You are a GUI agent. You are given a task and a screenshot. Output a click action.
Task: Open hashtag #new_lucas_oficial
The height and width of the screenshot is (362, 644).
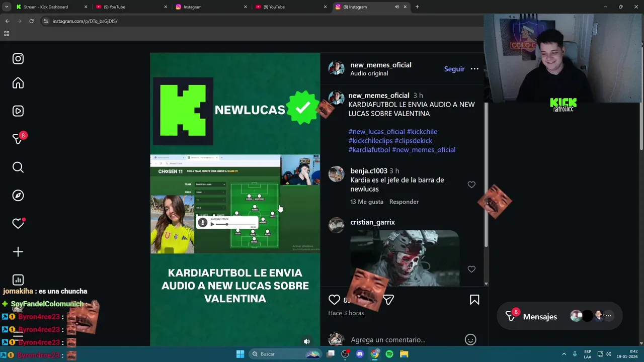[376, 132]
